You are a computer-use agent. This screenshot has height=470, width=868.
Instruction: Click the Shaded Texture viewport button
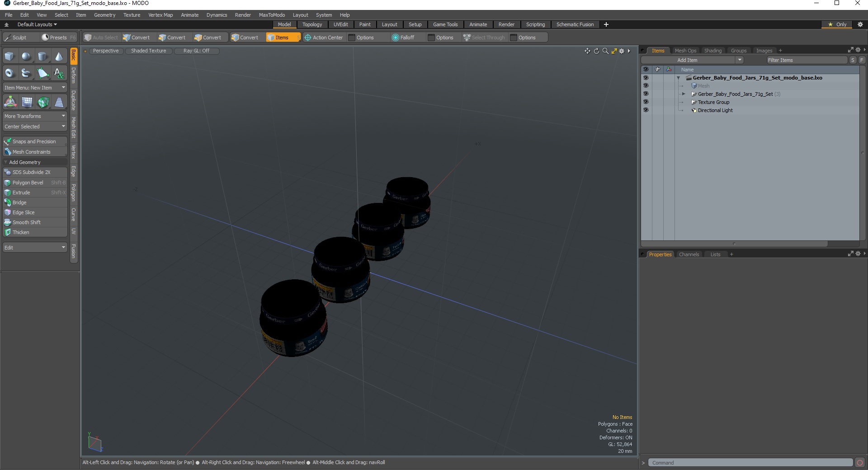(x=148, y=51)
